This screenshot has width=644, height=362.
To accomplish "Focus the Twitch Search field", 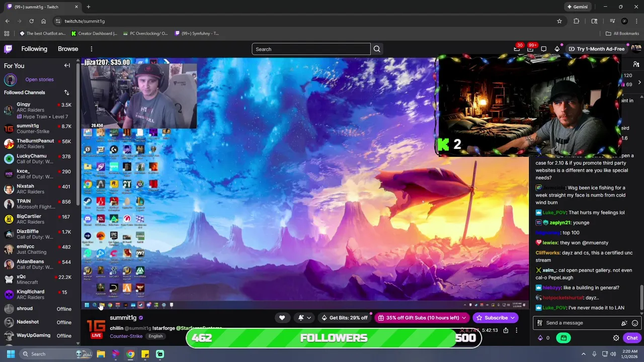I will click(x=311, y=49).
